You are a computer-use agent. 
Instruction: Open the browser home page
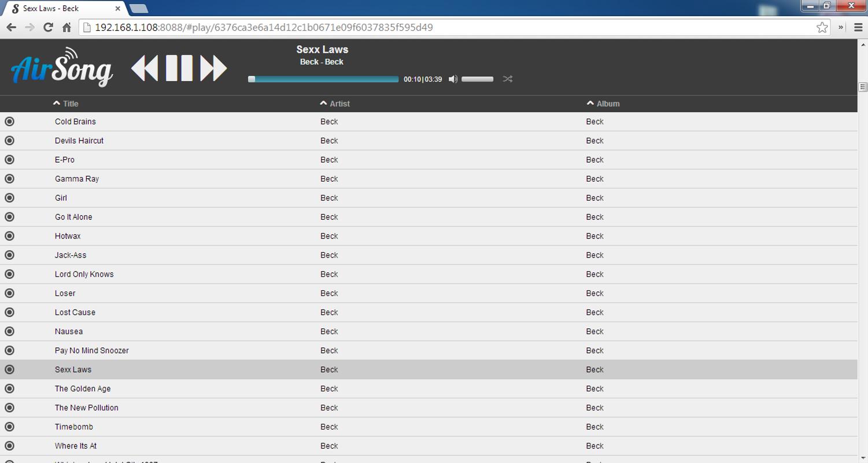pyautogui.click(x=67, y=27)
